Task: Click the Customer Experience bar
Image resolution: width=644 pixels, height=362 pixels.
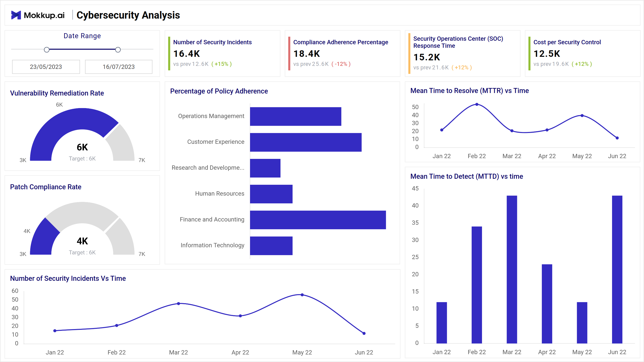Action: click(306, 142)
